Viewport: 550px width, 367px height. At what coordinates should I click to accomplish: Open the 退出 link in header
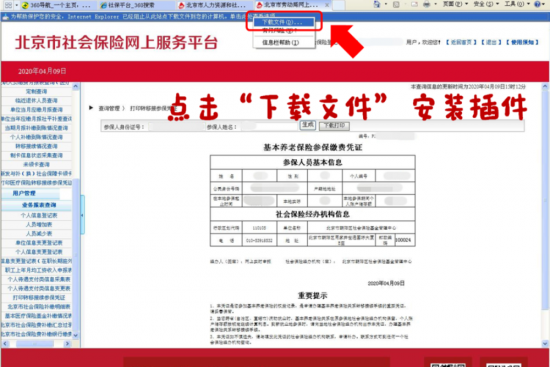[491, 42]
